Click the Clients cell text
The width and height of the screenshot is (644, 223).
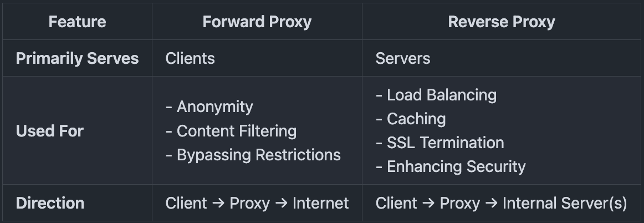coord(190,58)
